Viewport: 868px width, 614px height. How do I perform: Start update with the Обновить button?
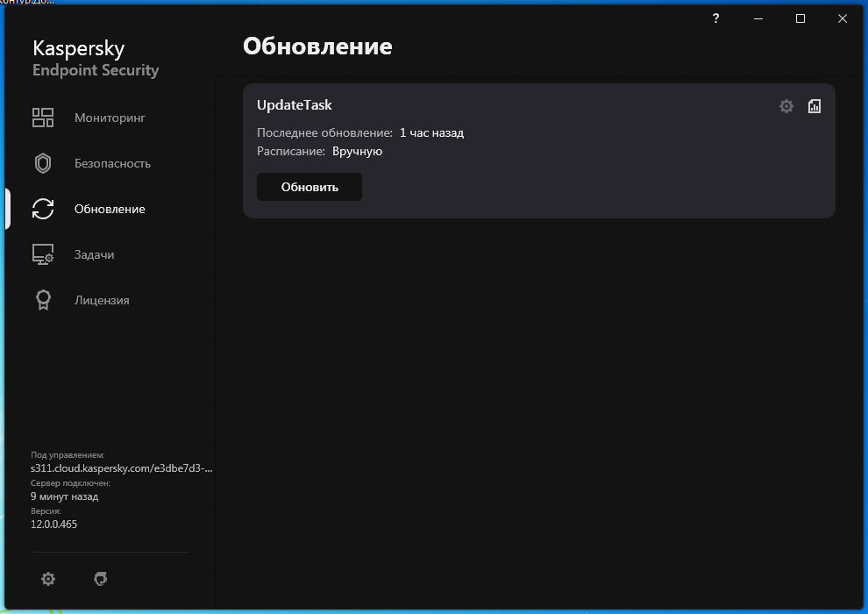[309, 187]
